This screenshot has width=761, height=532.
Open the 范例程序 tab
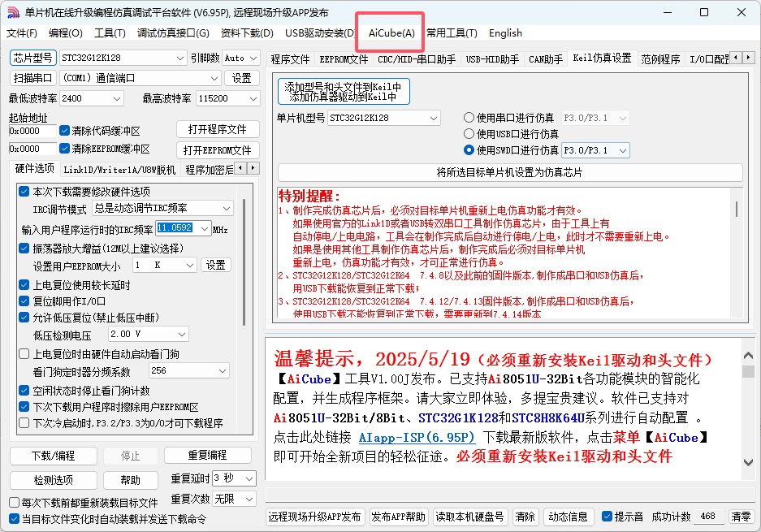pos(660,59)
